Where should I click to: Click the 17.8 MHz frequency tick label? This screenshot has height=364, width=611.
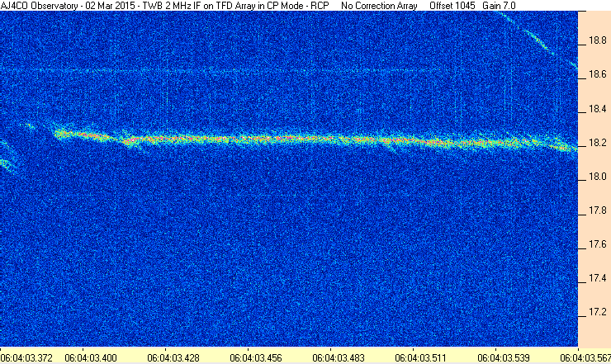pyautogui.click(x=597, y=210)
